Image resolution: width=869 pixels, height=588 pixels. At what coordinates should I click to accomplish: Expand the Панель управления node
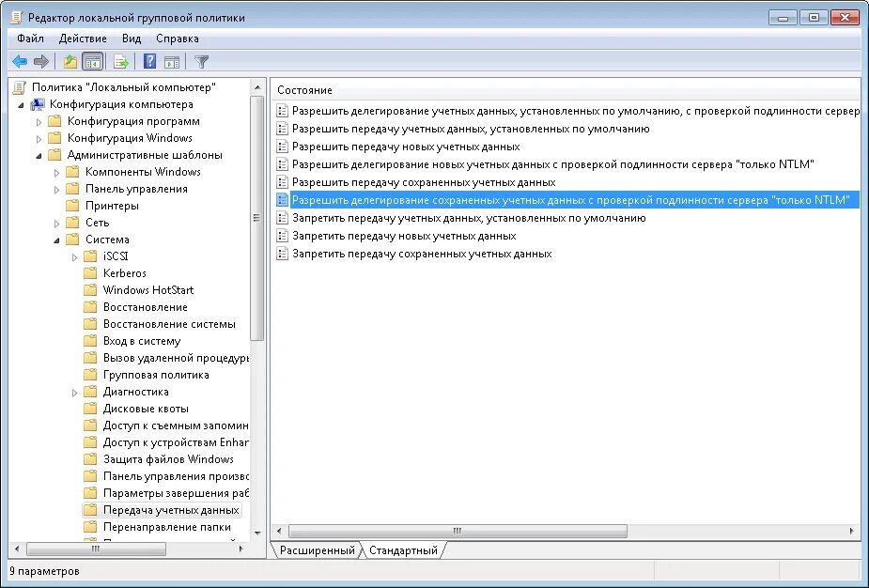tap(56, 190)
